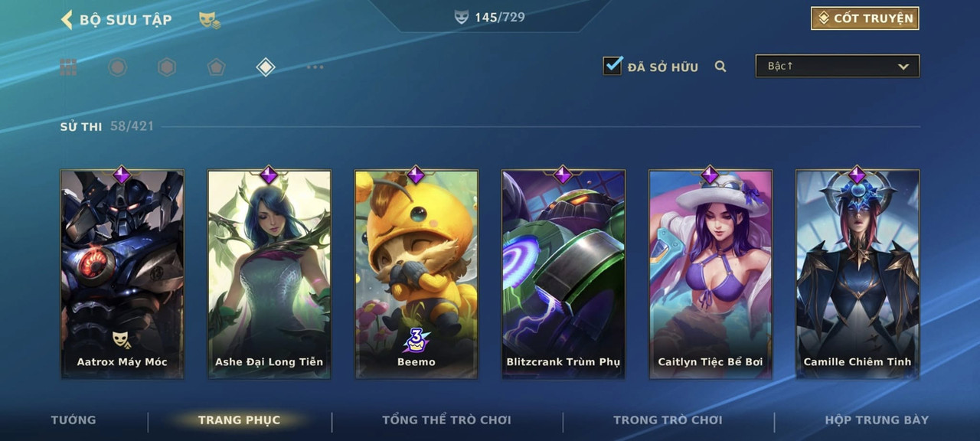
Task: Click the Bậc dropdown chevron arrow
Action: 903,67
